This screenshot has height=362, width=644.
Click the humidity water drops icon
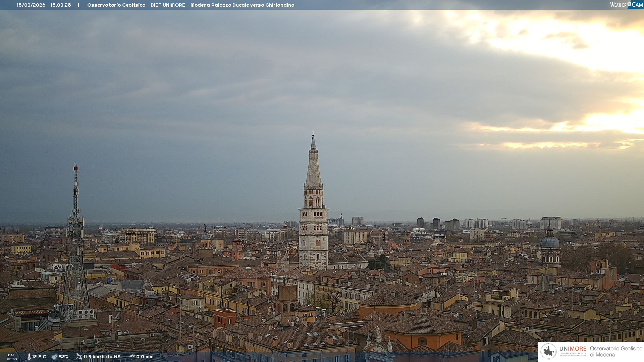(54, 357)
